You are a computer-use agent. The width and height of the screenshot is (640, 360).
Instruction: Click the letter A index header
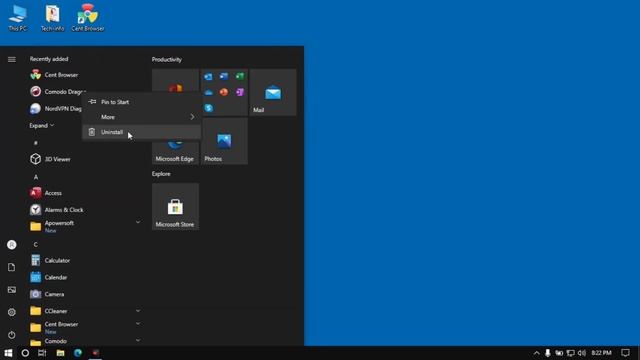tap(36, 177)
